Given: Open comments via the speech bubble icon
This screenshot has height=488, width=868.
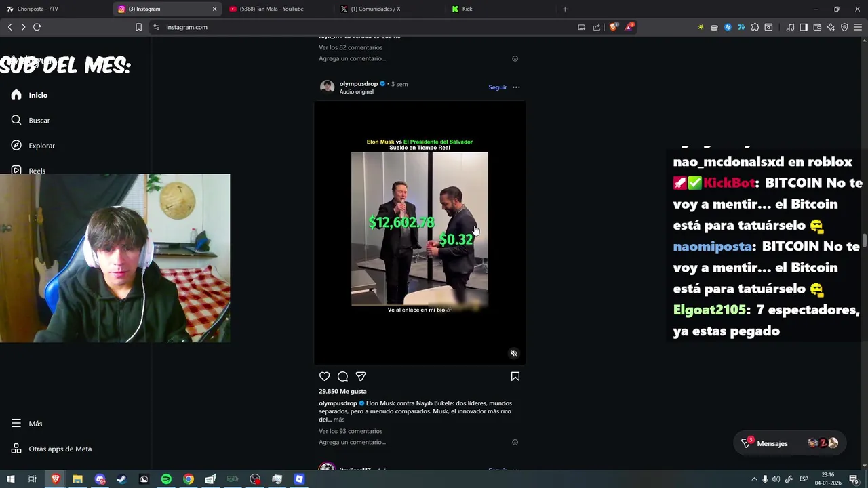Looking at the screenshot, I should click(x=342, y=376).
